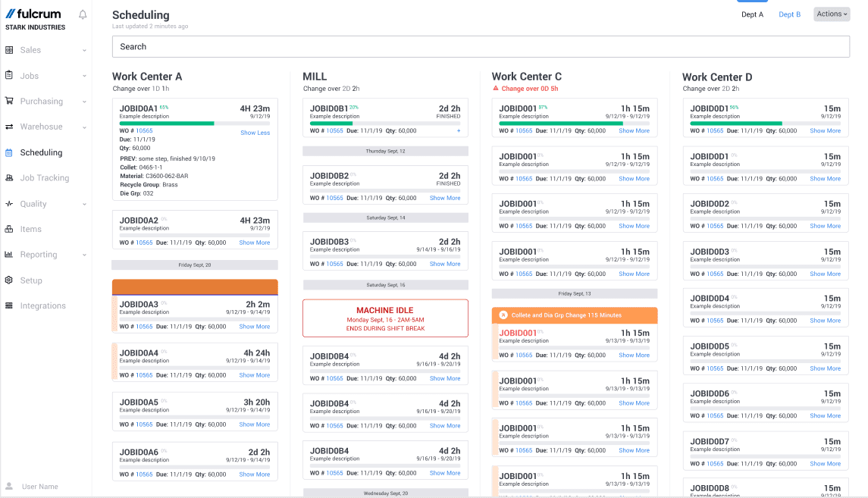Viewport: 868px width, 498px height.
Task: Click the Fulcrum logo
Action: pos(34,14)
